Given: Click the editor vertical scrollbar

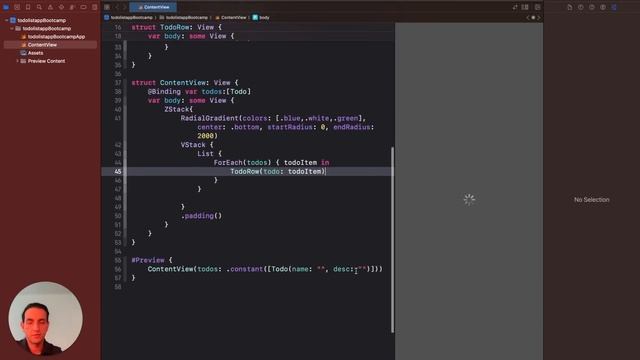Looking at the screenshot, I should pos(393,240).
